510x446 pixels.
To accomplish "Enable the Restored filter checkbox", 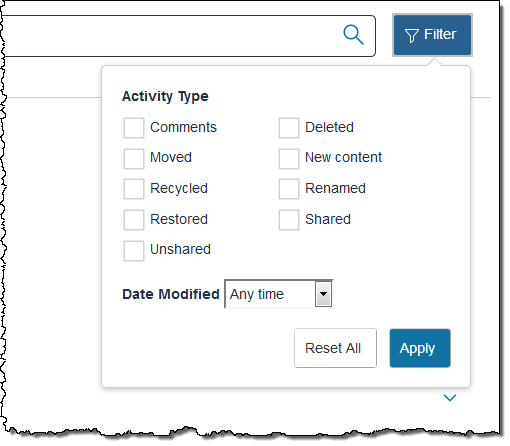I will 134,220.
